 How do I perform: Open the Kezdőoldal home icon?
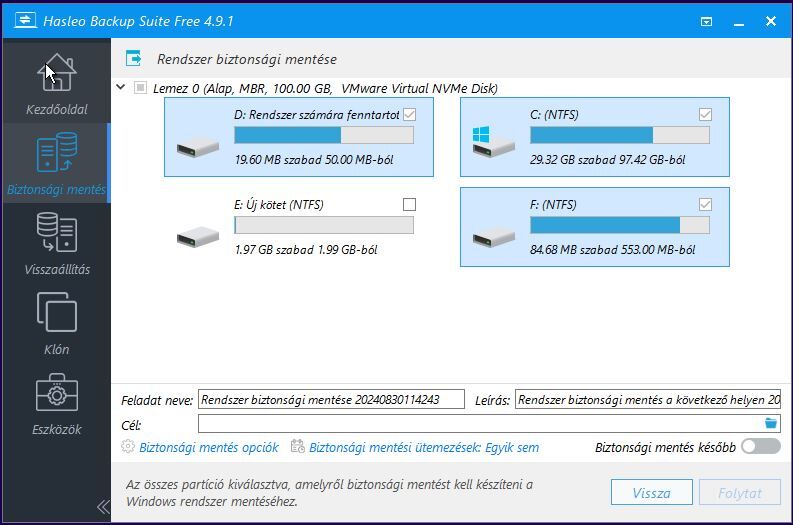click(x=57, y=72)
